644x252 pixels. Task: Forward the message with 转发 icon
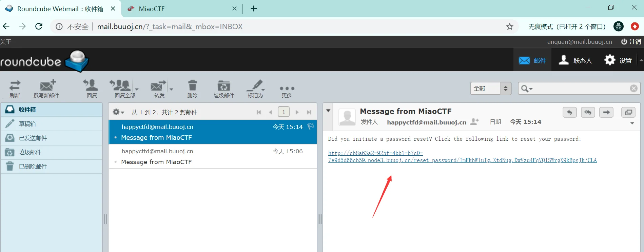click(x=159, y=89)
